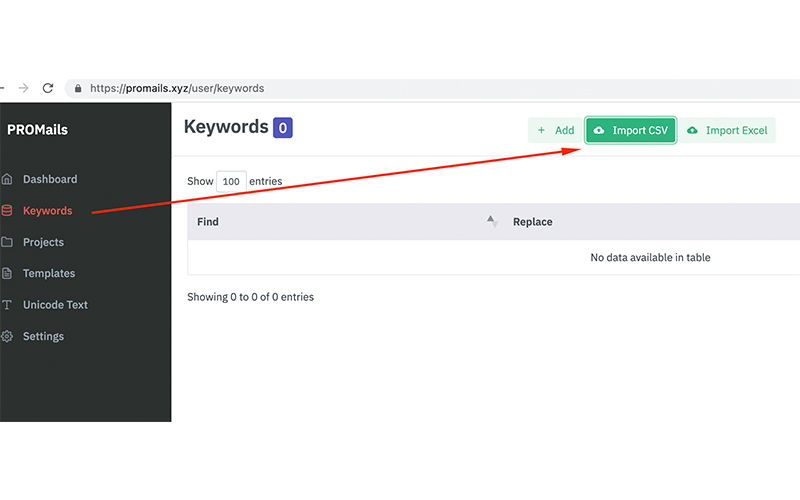Click the Import CSV button
The width and height of the screenshot is (800, 500).
point(631,131)
